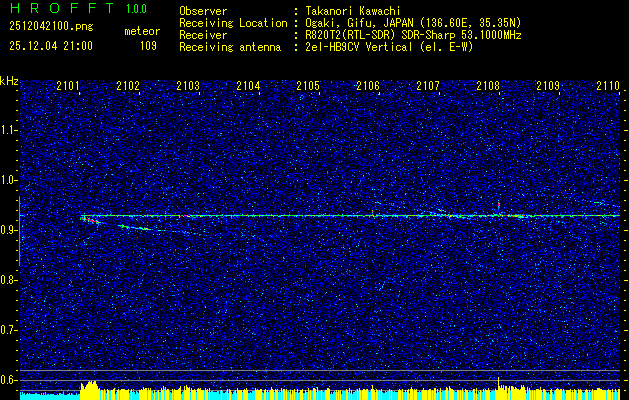629x400 pixels.
Task: Click the 2el-HB9CV Vertical antenna value
Action: click(390, 47)
